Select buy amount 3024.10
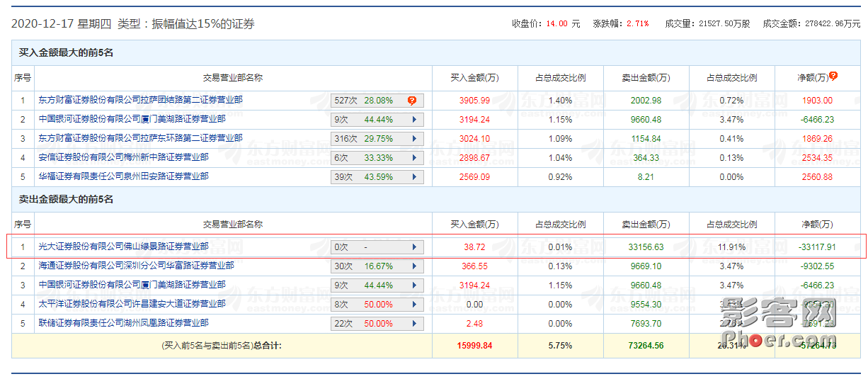The height and width of the screenshot is (379, 868). [x=474, y=139]
